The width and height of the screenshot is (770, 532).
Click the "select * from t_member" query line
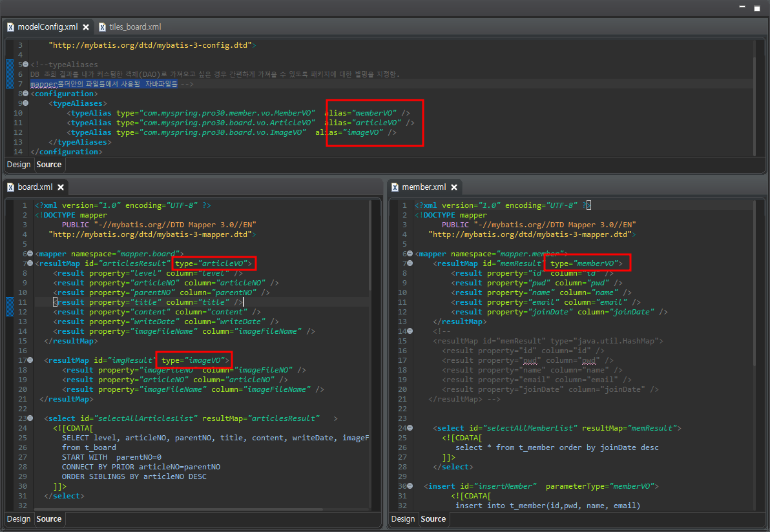557,447
